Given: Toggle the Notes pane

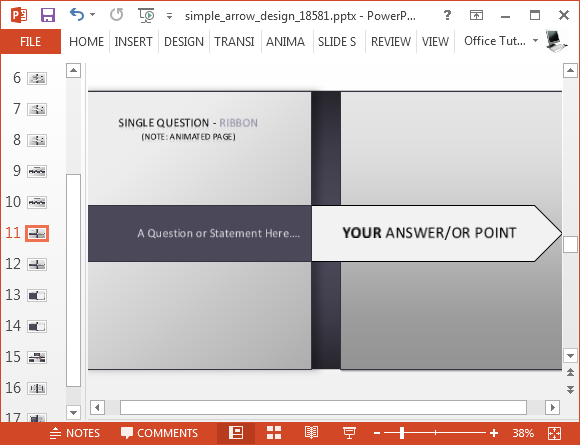Looking at the screenshot, I should pyautogui.click(x=75, y=433).
